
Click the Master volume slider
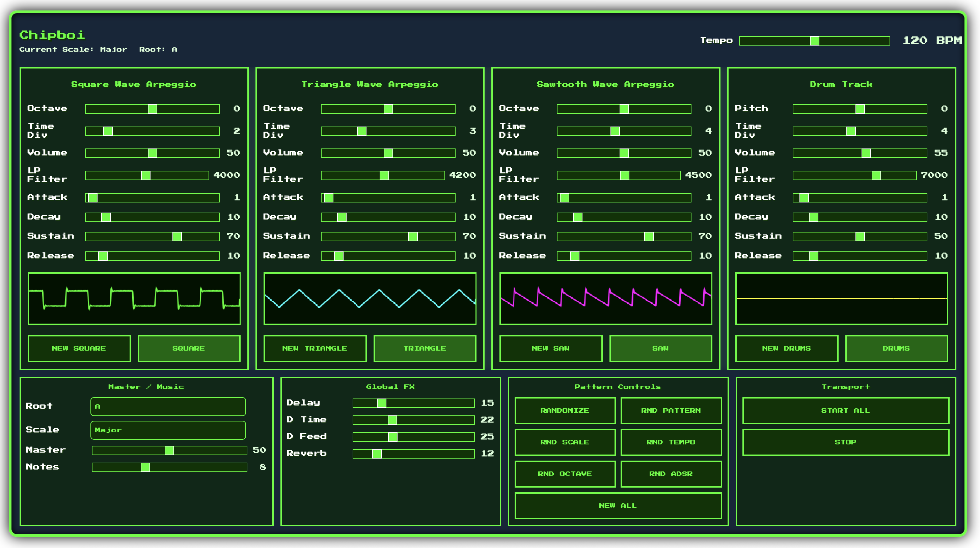pos(169,450)
